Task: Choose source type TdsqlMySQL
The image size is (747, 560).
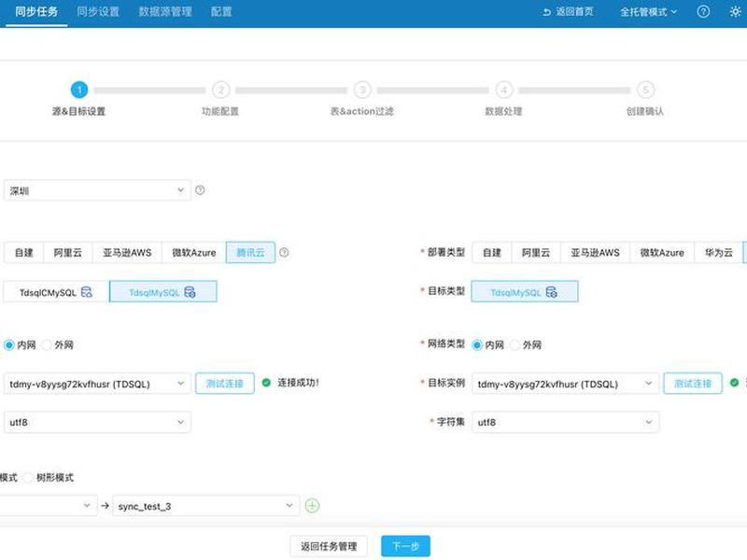Action: click(x=162, y=291)
